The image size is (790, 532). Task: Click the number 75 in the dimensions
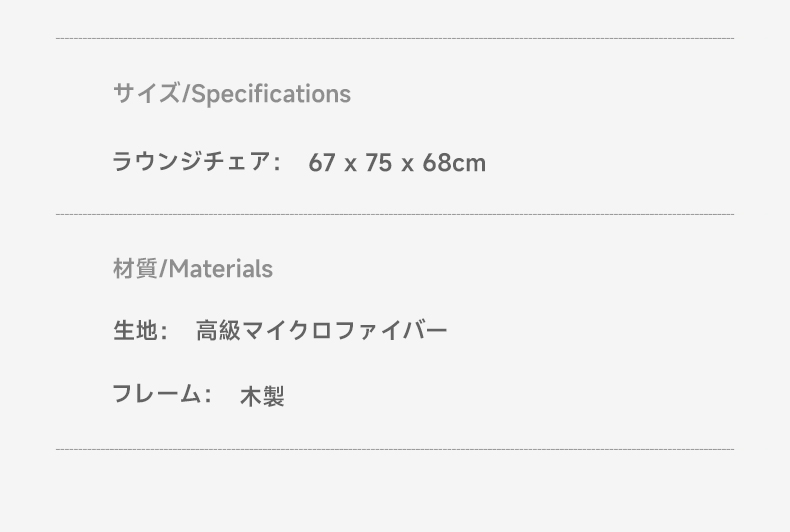click(x=378, y=163)
